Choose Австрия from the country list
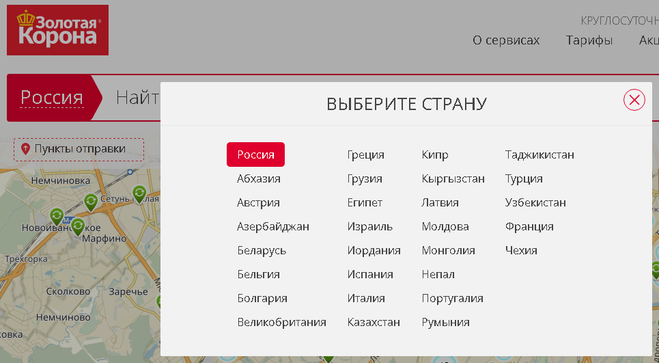Viewport: 659px width, 363px height. click(258, 203)
